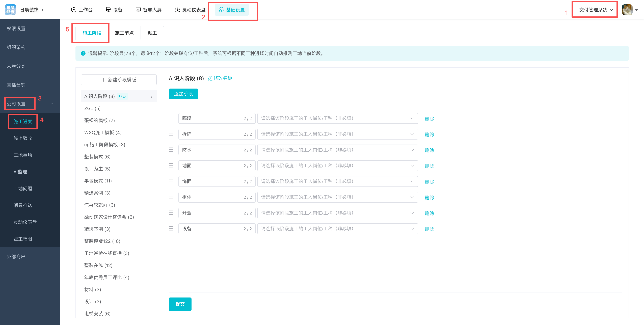Click the 设备 device icon
644x325 pixels.
pyautogui.click(x=108, y=10)
